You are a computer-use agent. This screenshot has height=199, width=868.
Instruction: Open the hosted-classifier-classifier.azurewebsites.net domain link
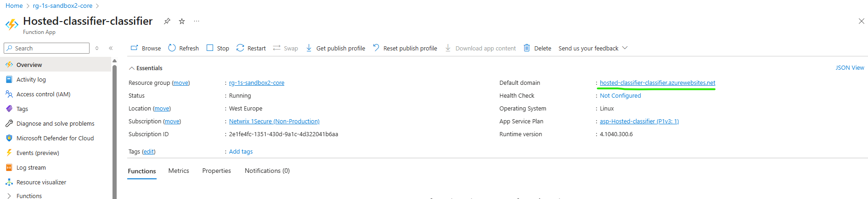[657, 83]
